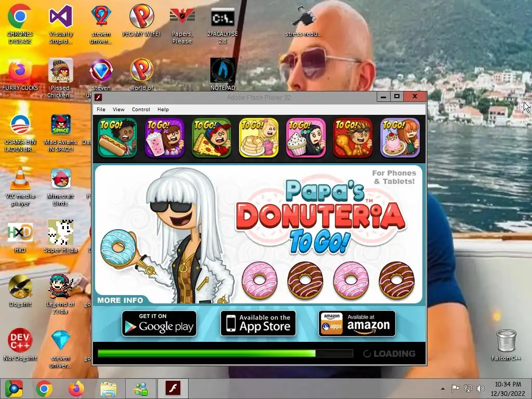Open the cheesecake To Go! game icon

pos(400,138)
